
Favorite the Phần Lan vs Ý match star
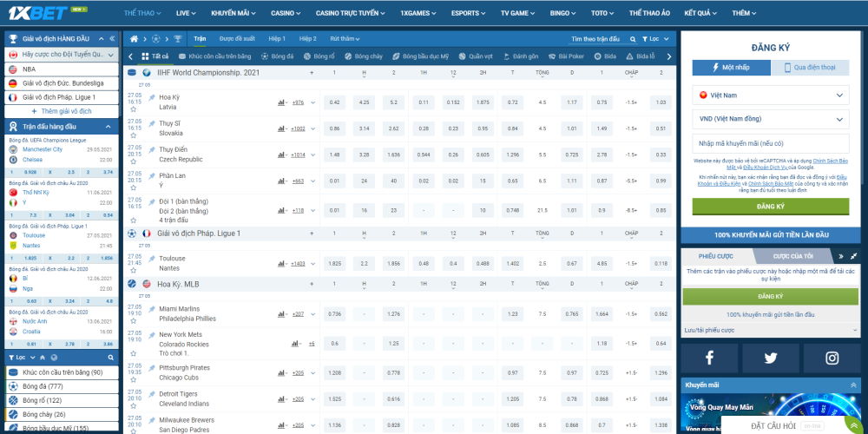[133, 187]
